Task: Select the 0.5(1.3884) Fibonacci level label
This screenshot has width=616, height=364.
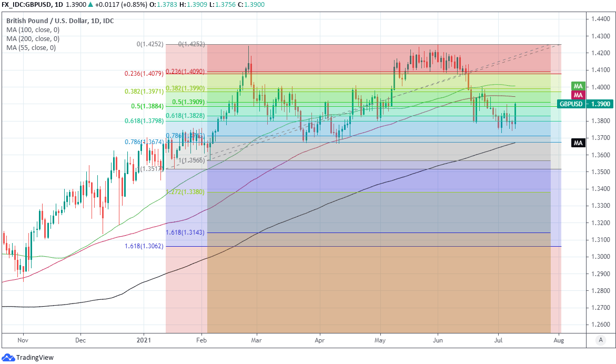Action: 147,106
